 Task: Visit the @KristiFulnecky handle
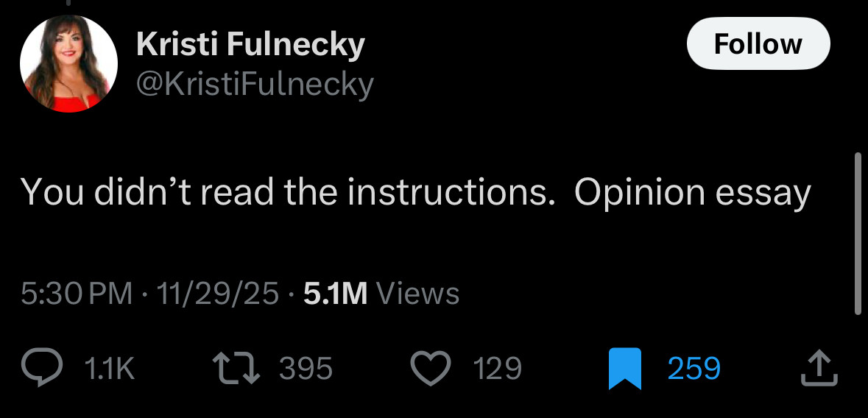coord(255,85)
